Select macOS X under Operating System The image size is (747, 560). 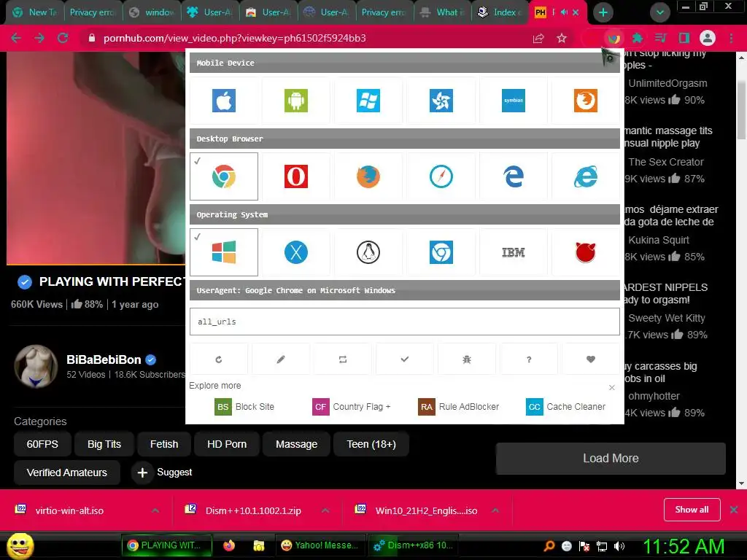(296, 252)
